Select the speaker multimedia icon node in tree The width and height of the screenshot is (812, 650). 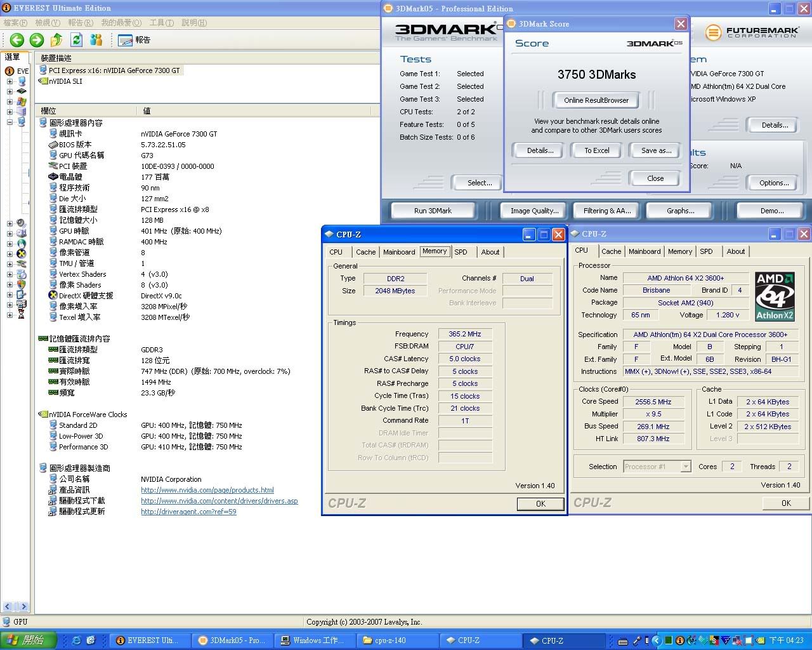[x=22, y=223]
